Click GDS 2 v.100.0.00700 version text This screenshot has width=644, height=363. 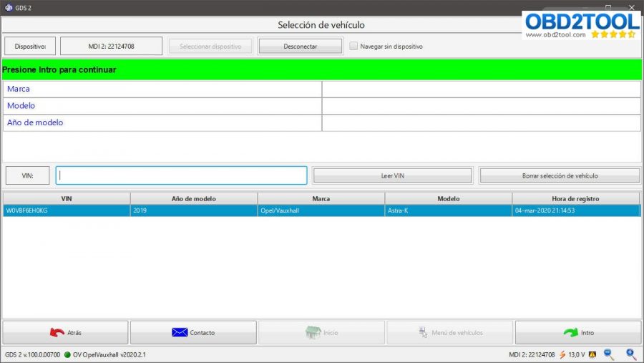[32, 354]
